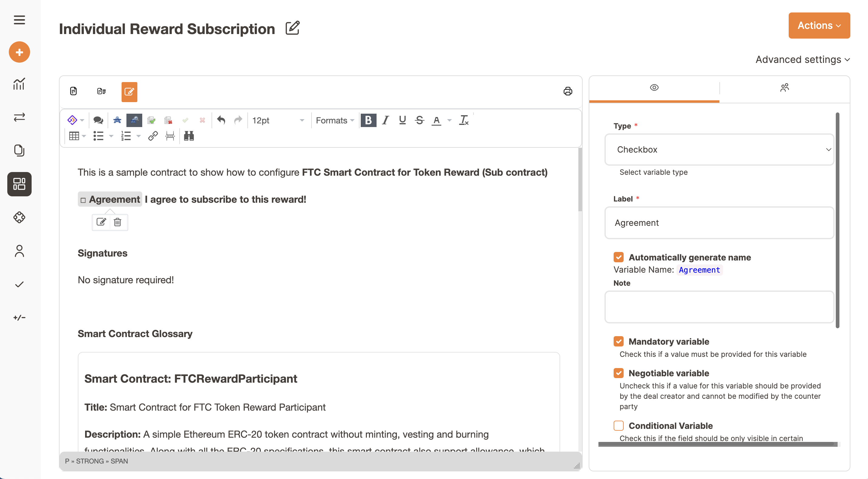The height and width of the screenshot is (479, 868).
Task: Open the Formats dropdown
Action: (x=335, y=120)
